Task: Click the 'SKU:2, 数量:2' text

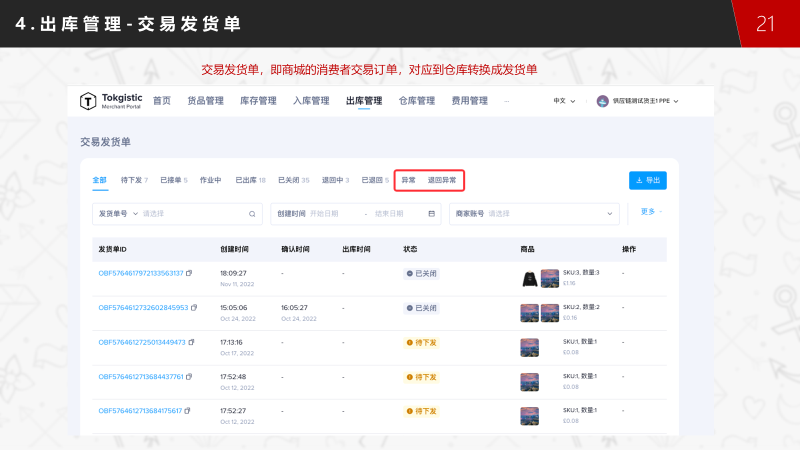Action: click(x=581, y=307)
